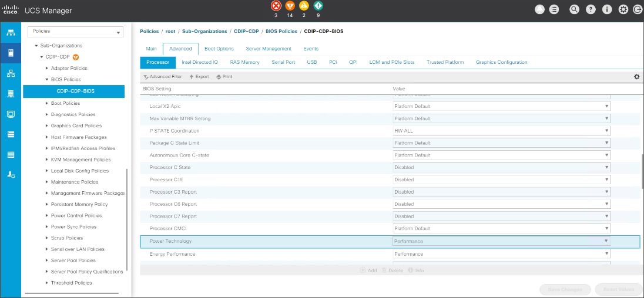Image resolution: width=644 pixels, height=298 pixels.
Task: Switch to the Boot Options tab
Action: [219, 49]
